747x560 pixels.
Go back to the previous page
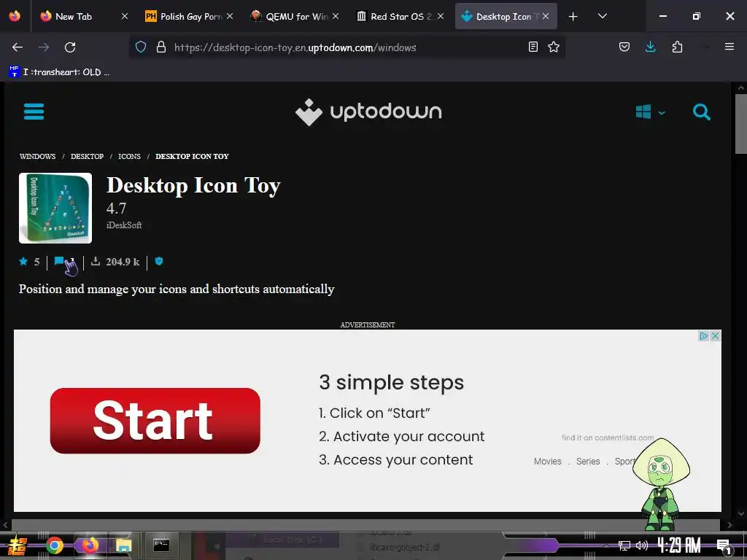18,47
